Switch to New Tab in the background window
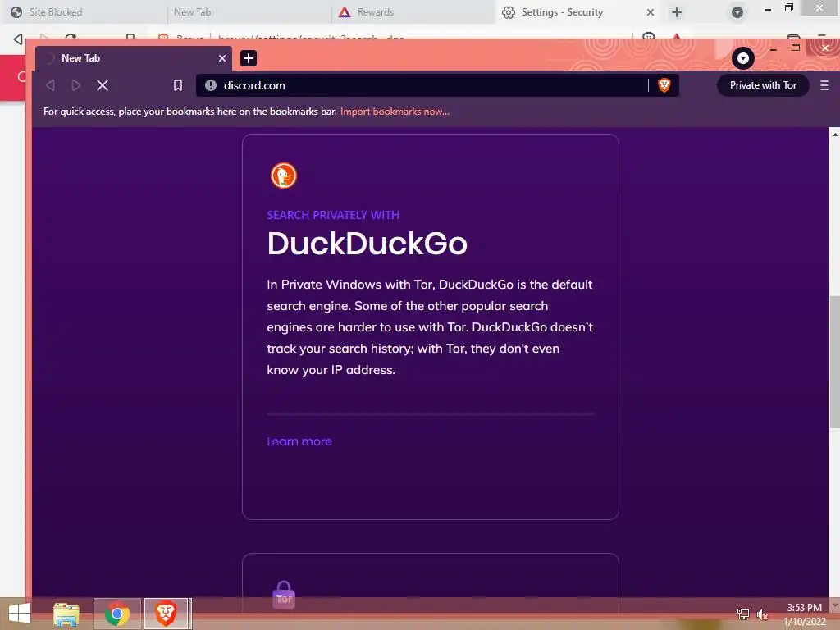840x630 pixels. point(249,11)
